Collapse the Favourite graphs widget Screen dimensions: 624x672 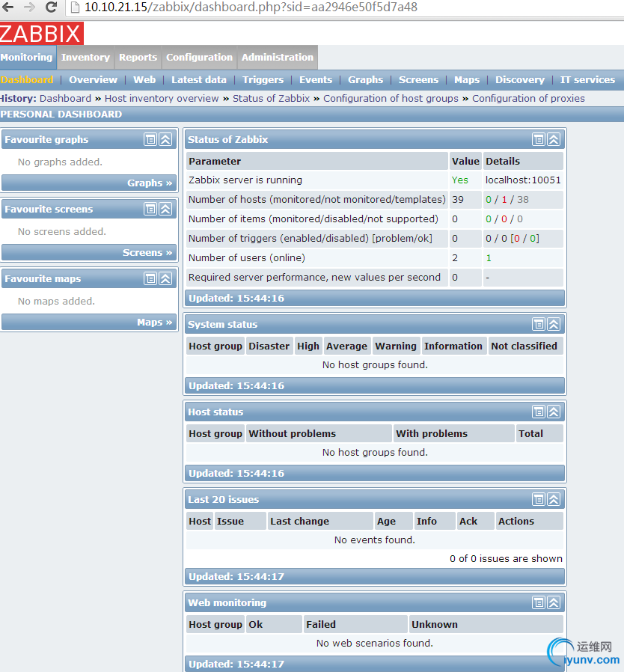(x=165, y=139)
